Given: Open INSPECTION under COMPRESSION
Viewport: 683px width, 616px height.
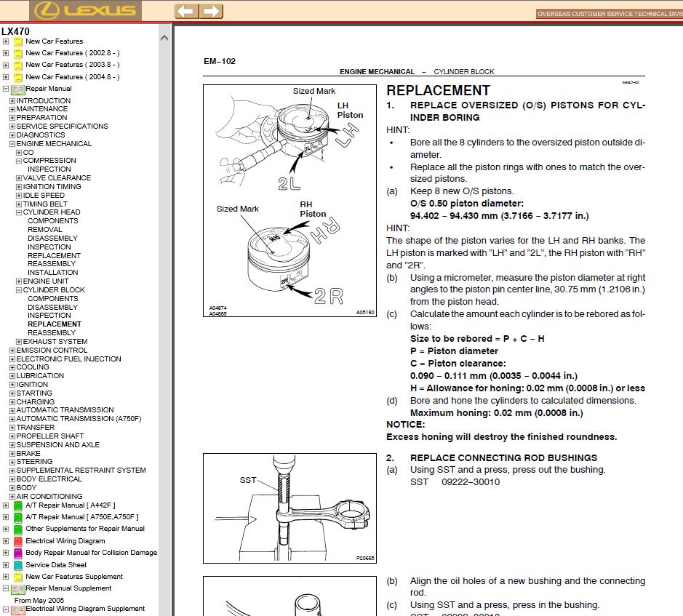Looking at the screenshot, I should pyautogui.click(x=49, y=169).
